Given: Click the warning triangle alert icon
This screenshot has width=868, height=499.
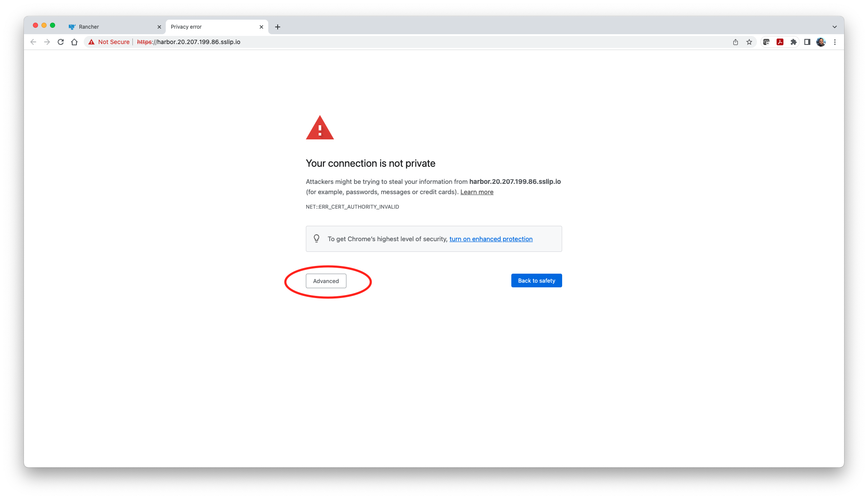Looking at the screenshot, I should (x=320, y=128).
